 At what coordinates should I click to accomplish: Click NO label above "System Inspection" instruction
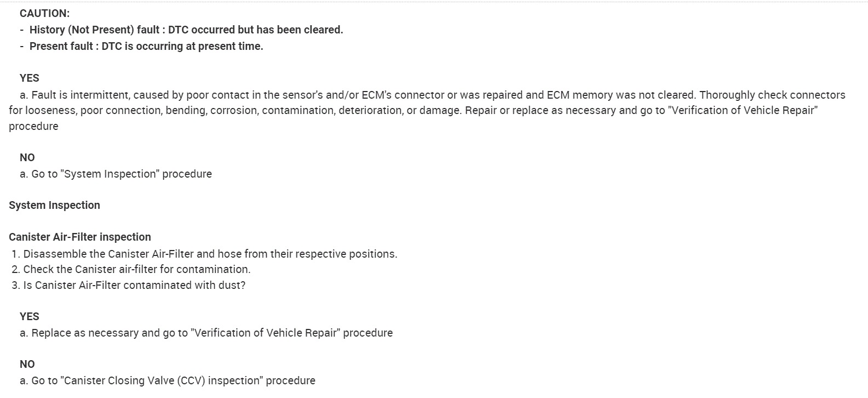click(27, 158)
